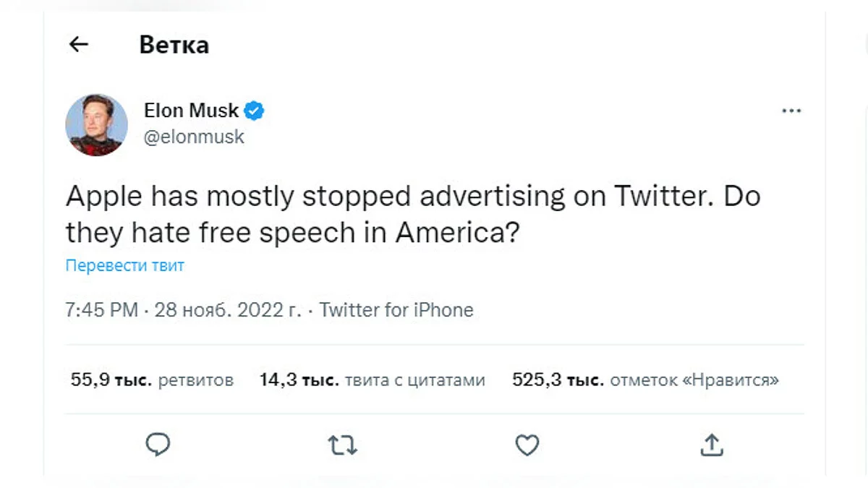Screen dimensions: 868x488
Task: Click the Ветка header title
Action: click(174, 45)
